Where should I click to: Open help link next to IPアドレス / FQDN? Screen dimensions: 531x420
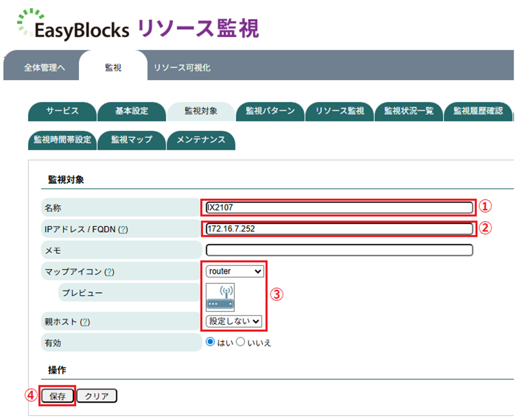tap(123, 229)
